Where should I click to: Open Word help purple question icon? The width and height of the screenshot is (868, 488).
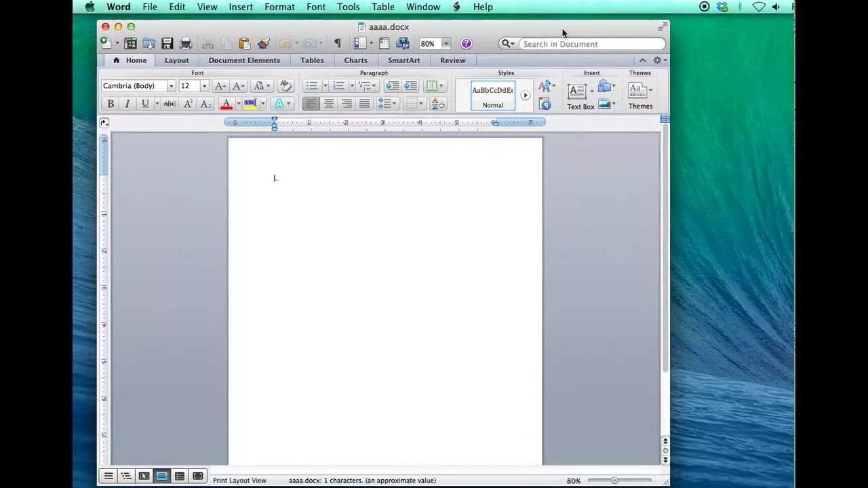click(467, 43)
